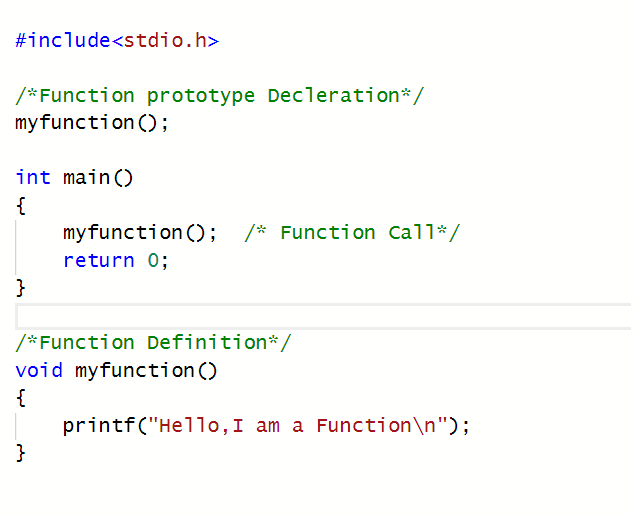The image size is (631, 516).
Task: Click the Function Definition comment
Action: pyautogui.click(x=154, y=343)
